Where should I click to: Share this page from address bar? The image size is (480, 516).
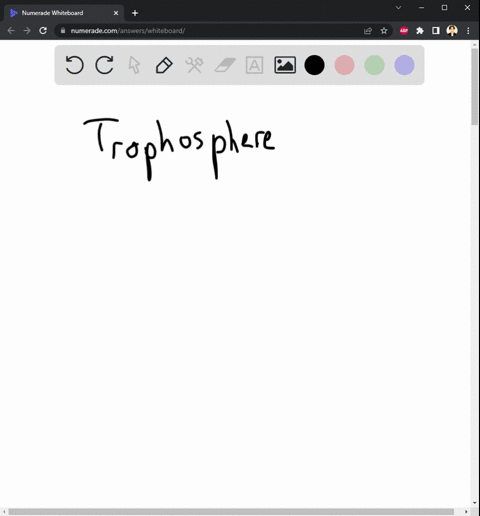(x=368, y=31)
